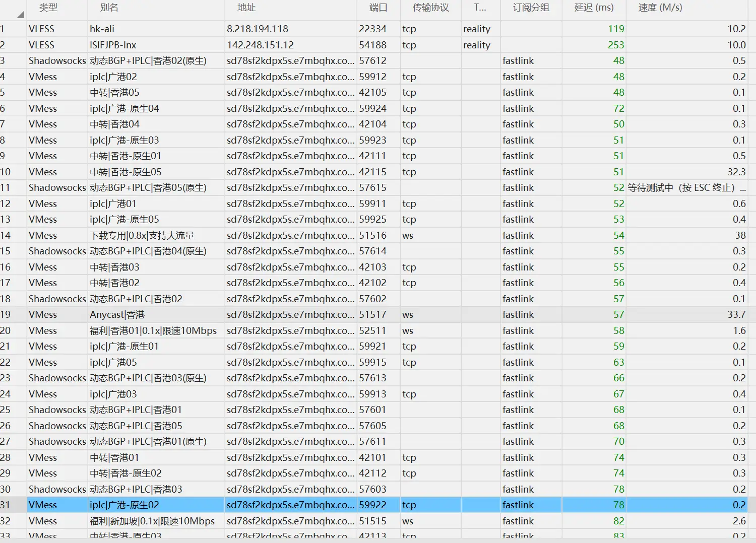The width and height of the screenshot is (756, 543).
Task: Click the 速度 (M/s) column header
Action: (x=660, y=8)
